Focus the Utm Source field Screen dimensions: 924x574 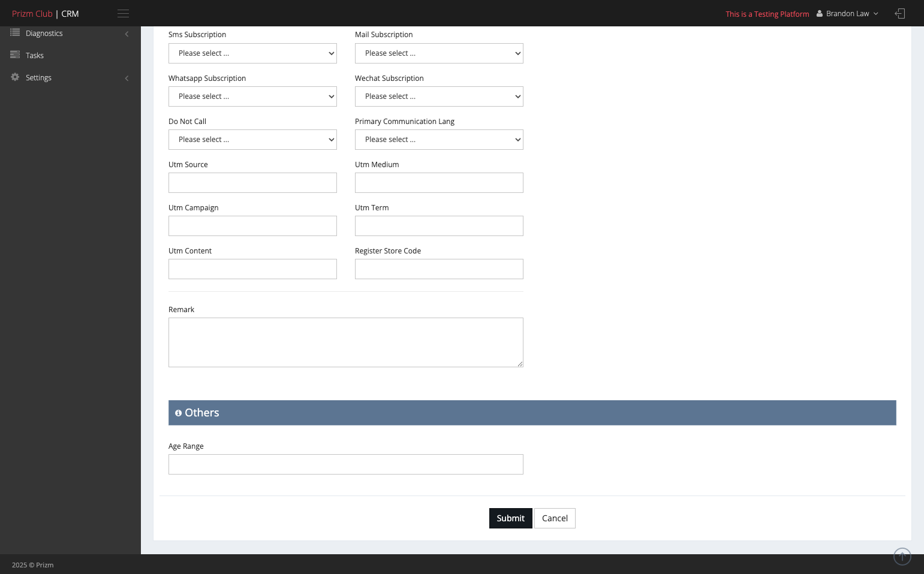click(252, 183)
